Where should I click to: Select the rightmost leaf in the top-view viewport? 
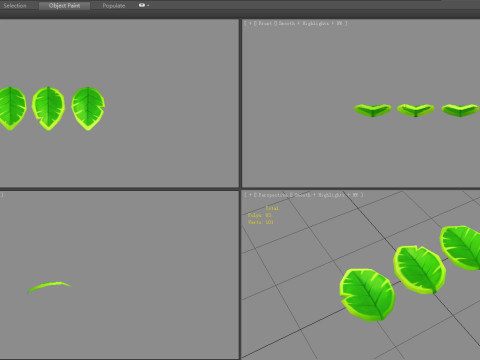tap(88, 108)
